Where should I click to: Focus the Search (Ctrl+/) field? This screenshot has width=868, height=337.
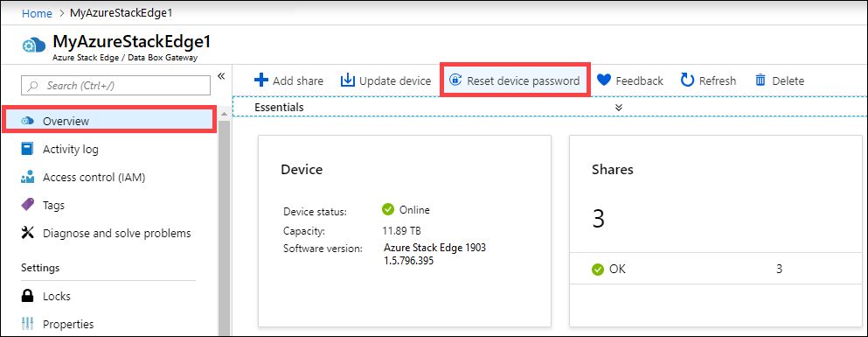115,86
